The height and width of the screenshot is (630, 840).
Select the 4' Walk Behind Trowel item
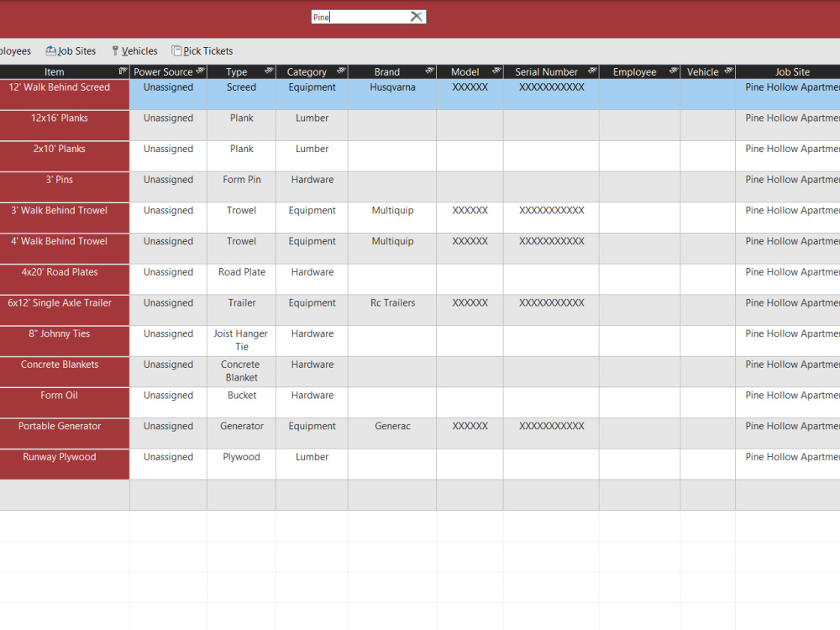coord(65,249)
